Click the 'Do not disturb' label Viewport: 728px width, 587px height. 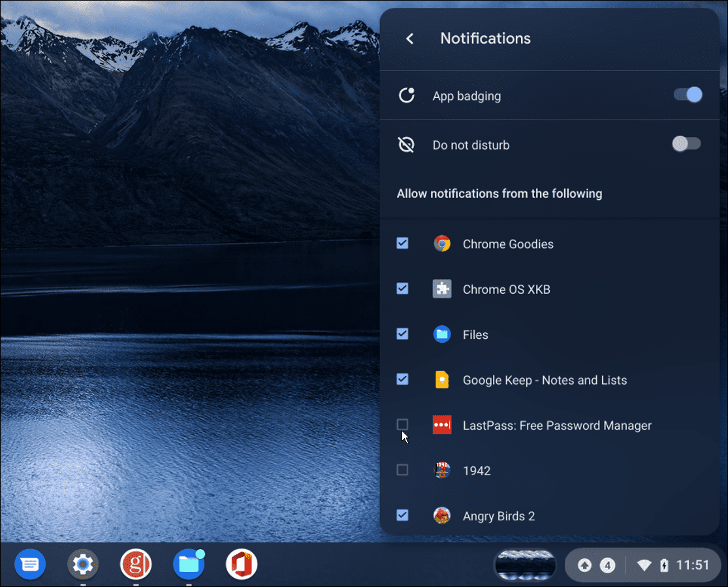471,145
